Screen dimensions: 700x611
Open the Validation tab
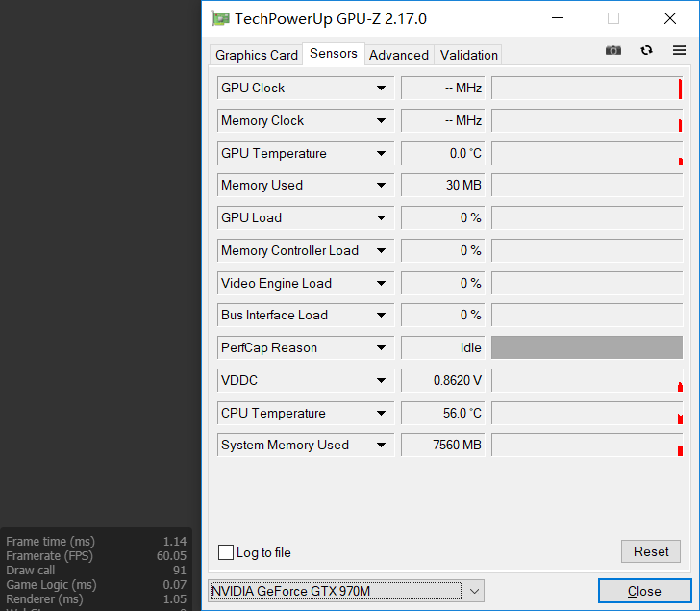pos(468,55)
